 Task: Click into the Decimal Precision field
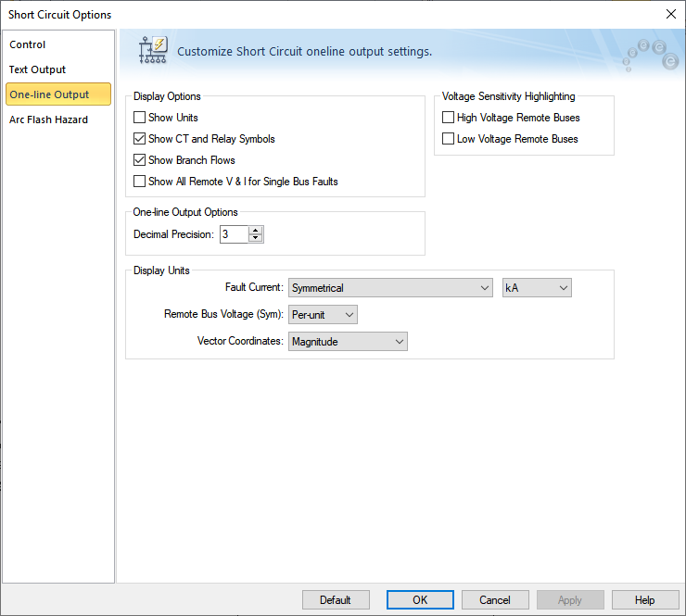[x=234, y=234]
